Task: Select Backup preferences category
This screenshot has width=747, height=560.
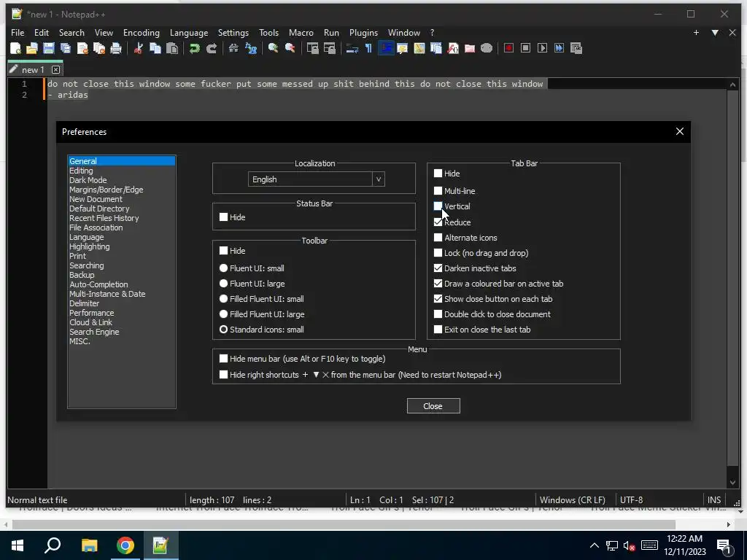Action: pos(82,275)
